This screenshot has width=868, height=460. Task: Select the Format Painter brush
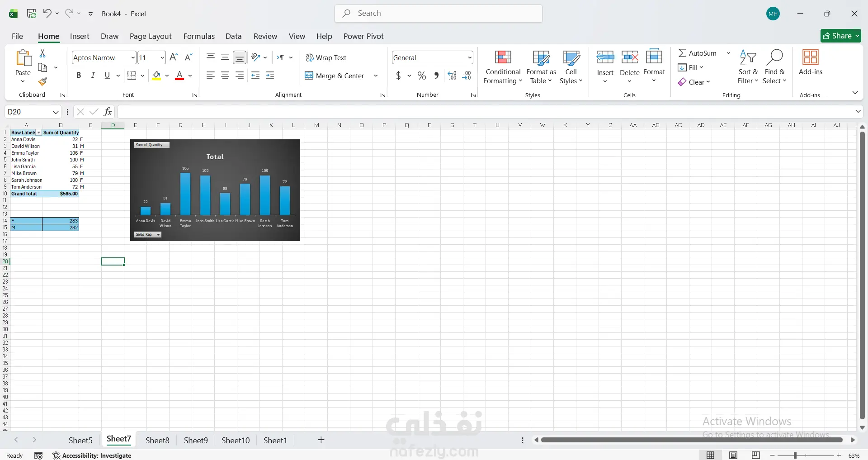click(42, 81)
